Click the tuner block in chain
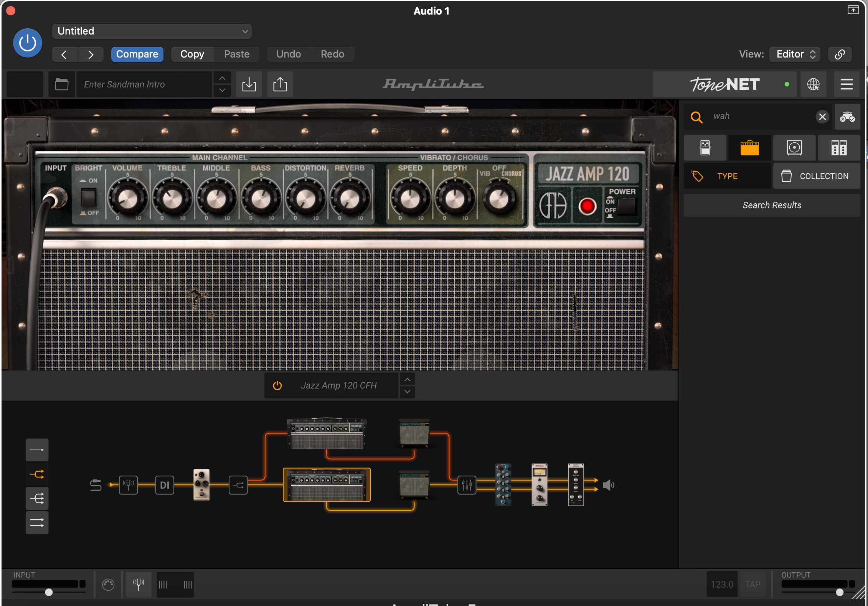This screenshot has width=868, height=606. pos(128,485)
